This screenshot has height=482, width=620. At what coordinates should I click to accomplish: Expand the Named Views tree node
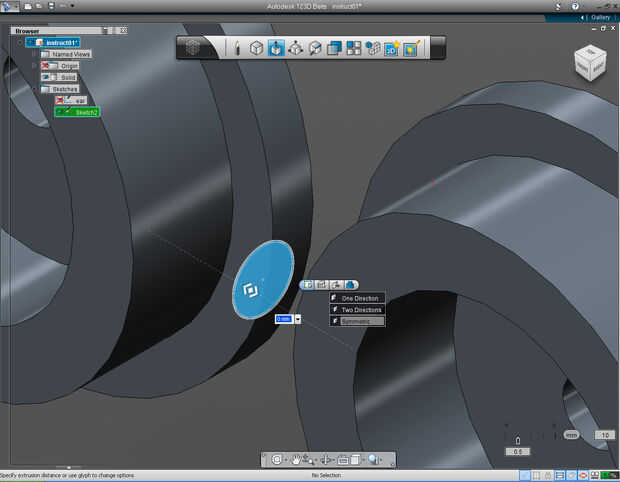[x=34, y=54]
